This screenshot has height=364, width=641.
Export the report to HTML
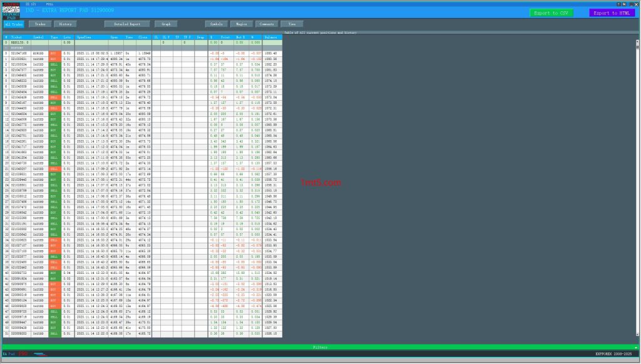(x=612, y=12)
